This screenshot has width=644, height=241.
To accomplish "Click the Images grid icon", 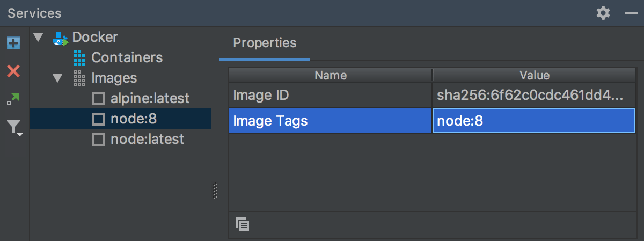I will (x=79, y=78).
